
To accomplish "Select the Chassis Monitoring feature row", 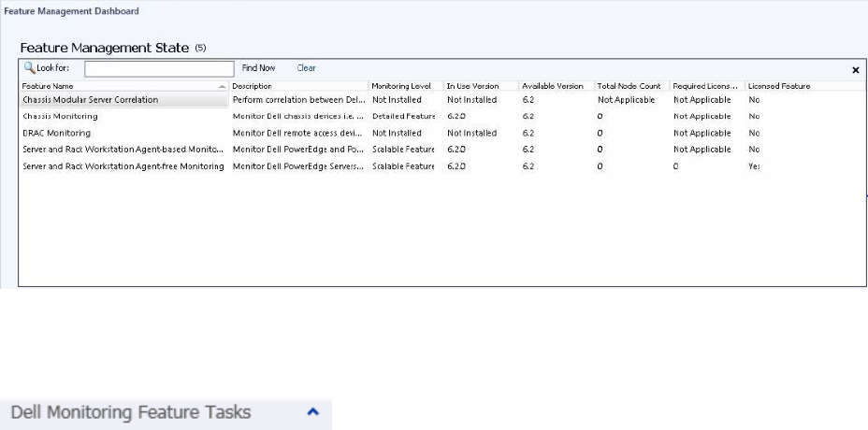I will pyautogui.click(x=442, y=116).
